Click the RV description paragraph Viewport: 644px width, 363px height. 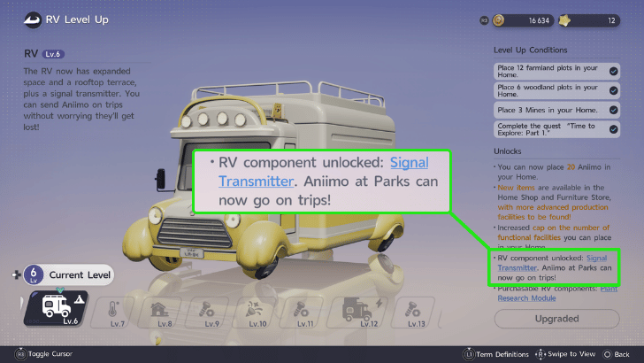pos(81,99)
